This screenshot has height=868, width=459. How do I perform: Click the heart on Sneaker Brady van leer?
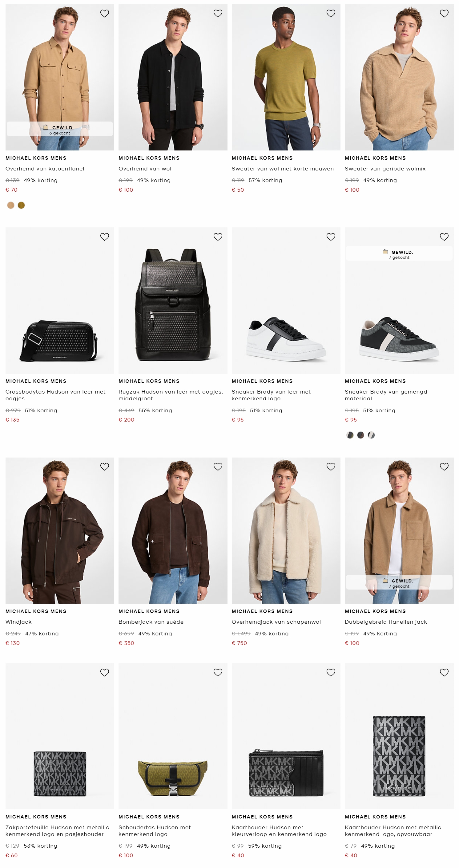point(331,237)
